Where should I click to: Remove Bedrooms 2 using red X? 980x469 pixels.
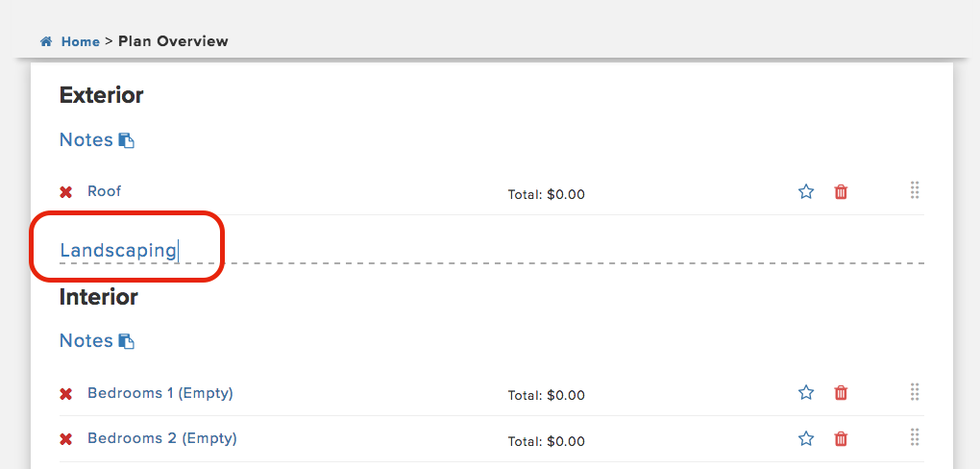click(x=66, y=439)
